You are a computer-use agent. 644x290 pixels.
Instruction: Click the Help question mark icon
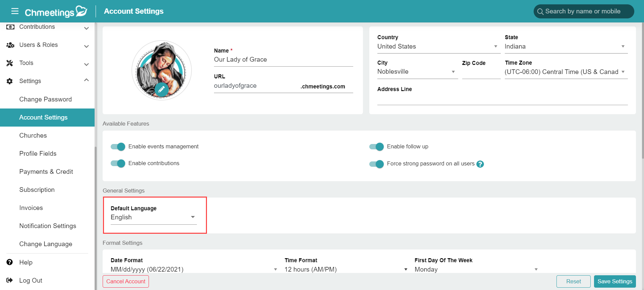point(10,262)
